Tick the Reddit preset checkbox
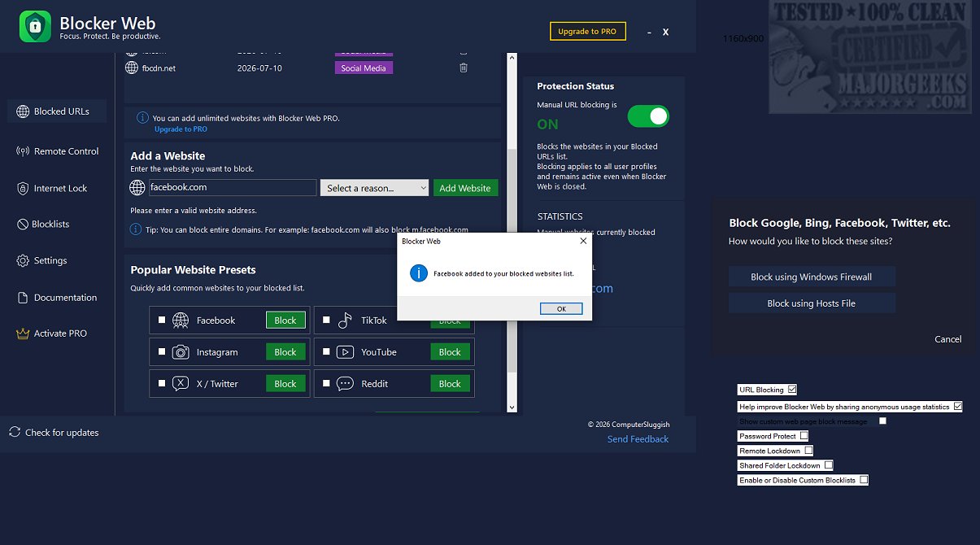 (327, 384)
